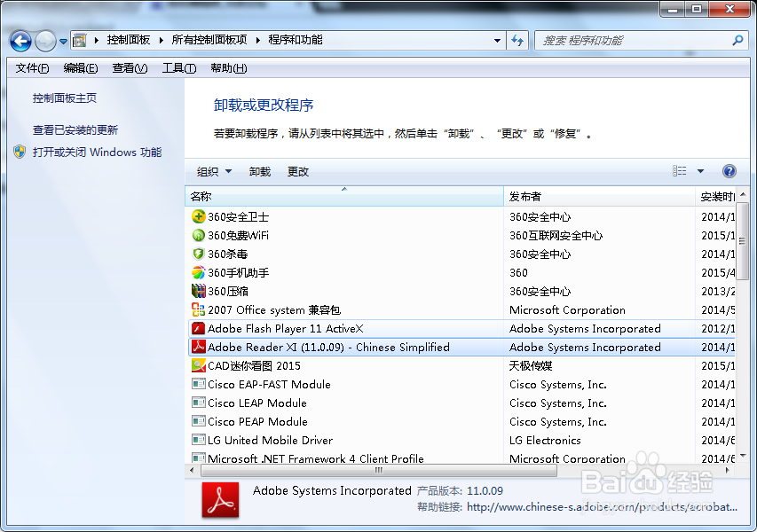
Task: Click the 360手机助手 program icon
Action: [199, 272]
